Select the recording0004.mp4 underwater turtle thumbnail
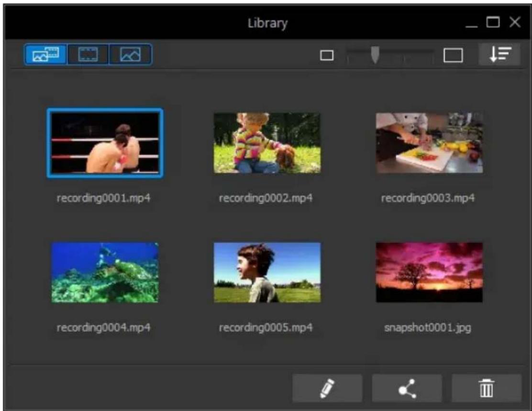Image resolution: width=532 pixels, height=411 pixels. coord(105,272)
